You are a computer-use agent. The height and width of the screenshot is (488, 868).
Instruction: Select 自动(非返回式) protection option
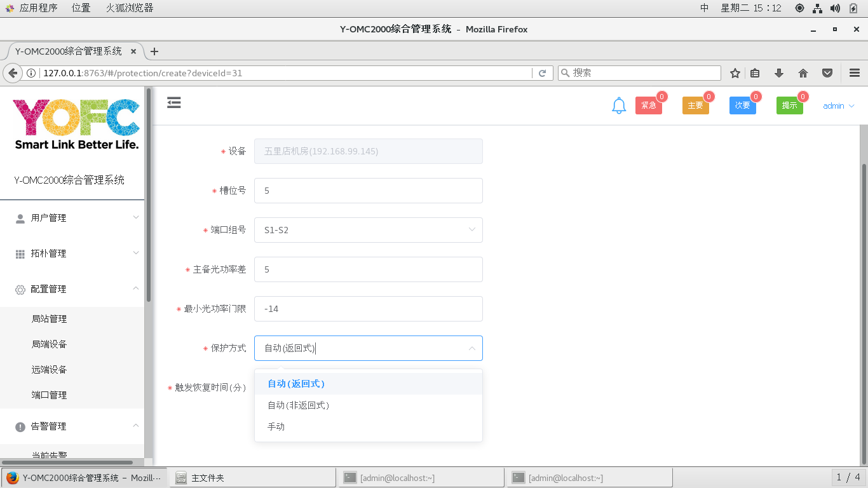298,405
